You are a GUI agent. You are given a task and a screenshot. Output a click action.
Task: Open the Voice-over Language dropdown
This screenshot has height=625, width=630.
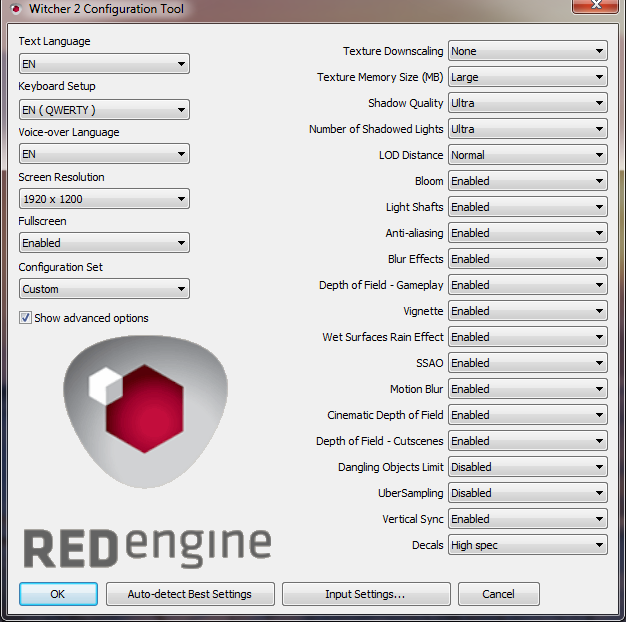[104, 154]
